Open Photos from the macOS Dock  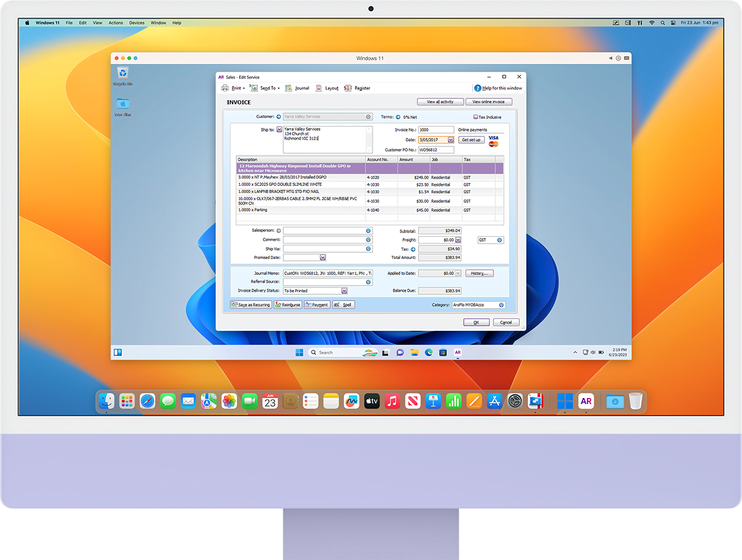pos(229,401)
